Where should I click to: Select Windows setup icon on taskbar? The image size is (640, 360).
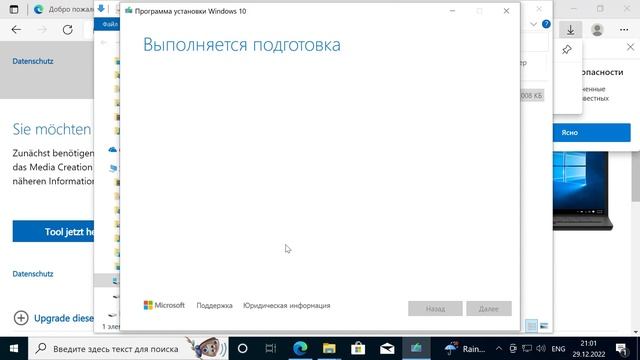[x=416, y=349]
